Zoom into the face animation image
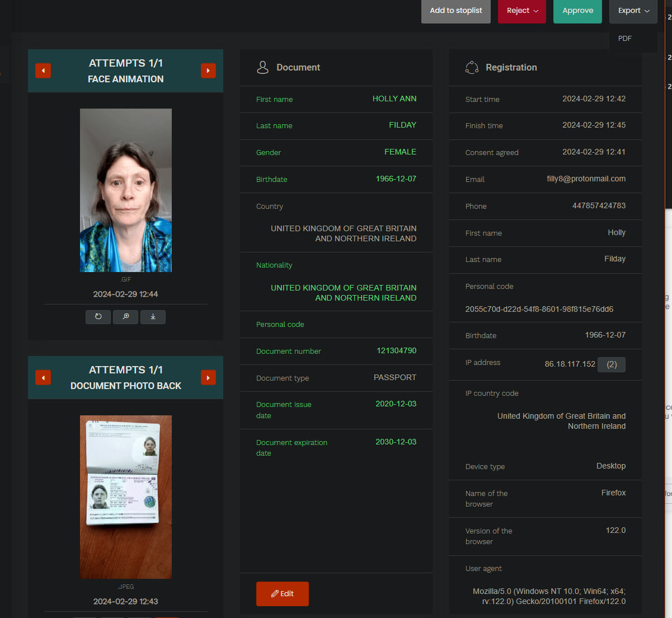Image resolution: width=672 pixels, height=618 pixels. [126, 317]
